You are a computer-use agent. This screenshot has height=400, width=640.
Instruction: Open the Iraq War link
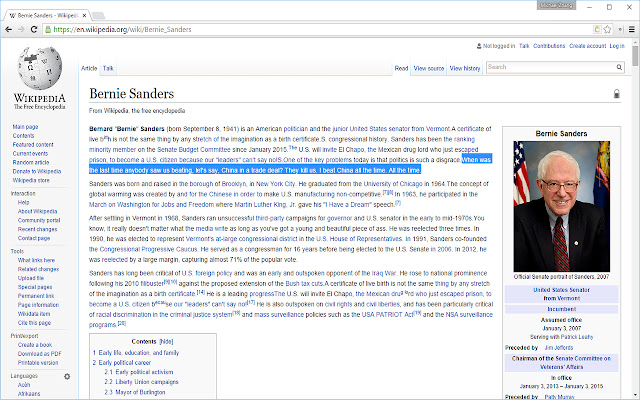(384, 273)
